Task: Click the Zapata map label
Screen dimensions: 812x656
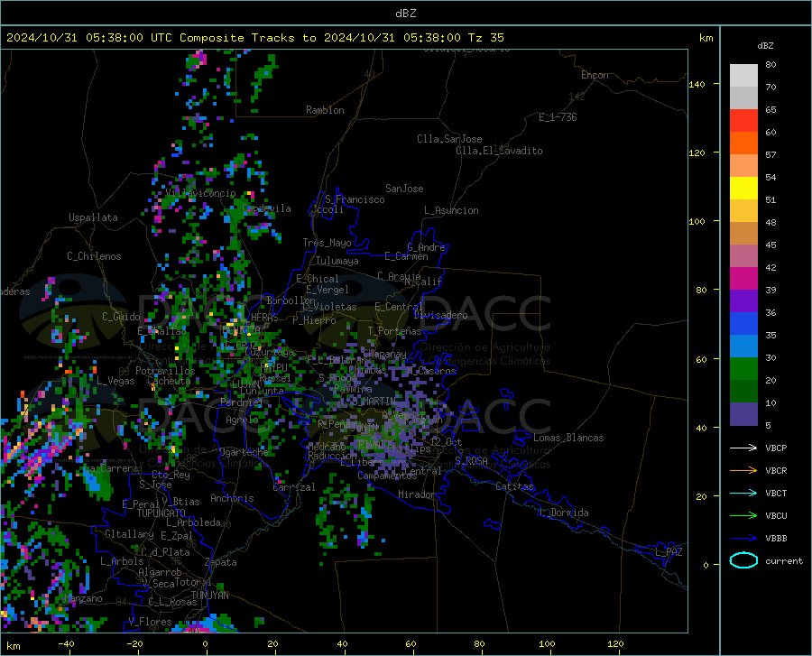Action: [x=221, y=562]
